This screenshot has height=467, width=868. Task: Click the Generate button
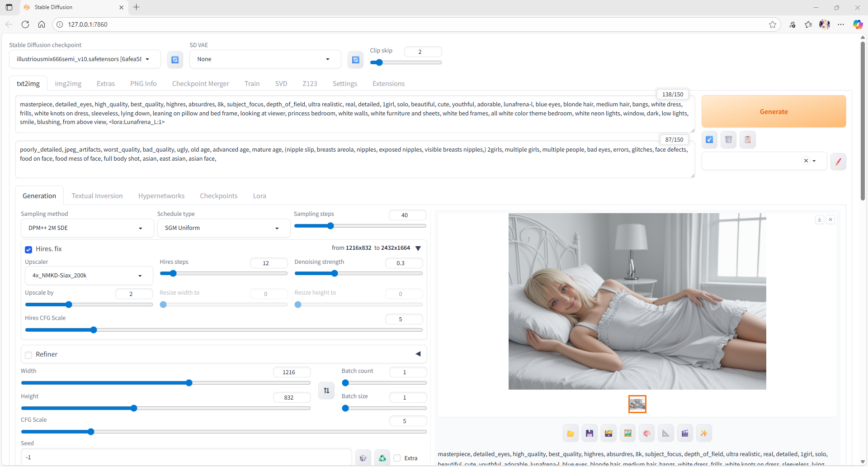click(774, 111)
